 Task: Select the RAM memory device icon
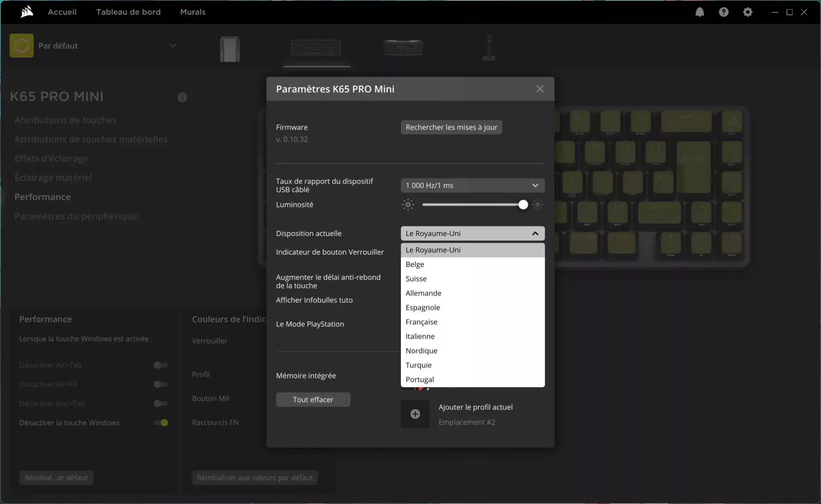(x=403, y=48)
